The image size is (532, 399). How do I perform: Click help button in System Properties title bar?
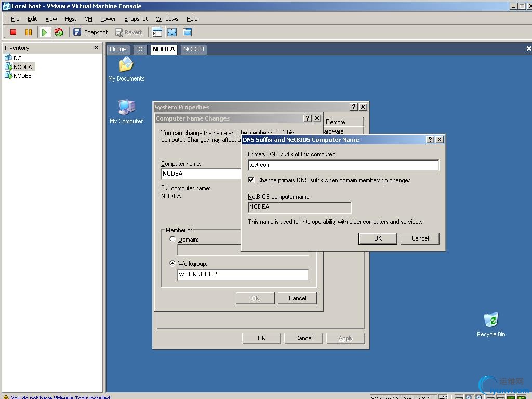pos(353,107)
